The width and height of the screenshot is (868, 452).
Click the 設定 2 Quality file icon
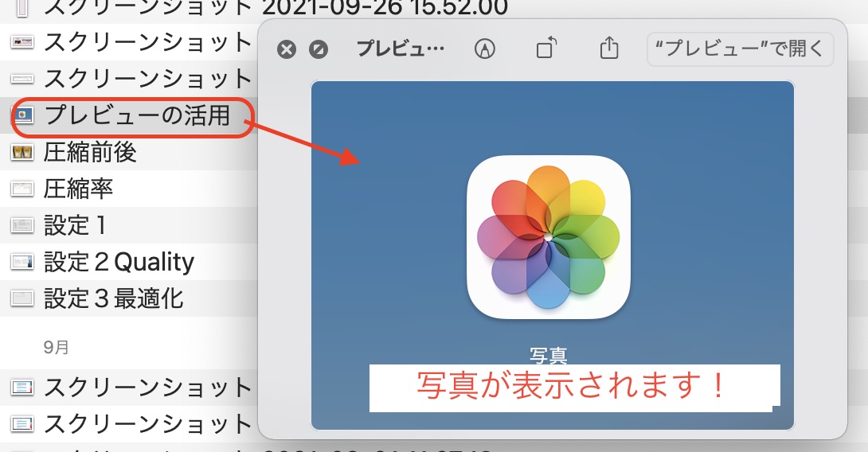(x=22, y=262)
